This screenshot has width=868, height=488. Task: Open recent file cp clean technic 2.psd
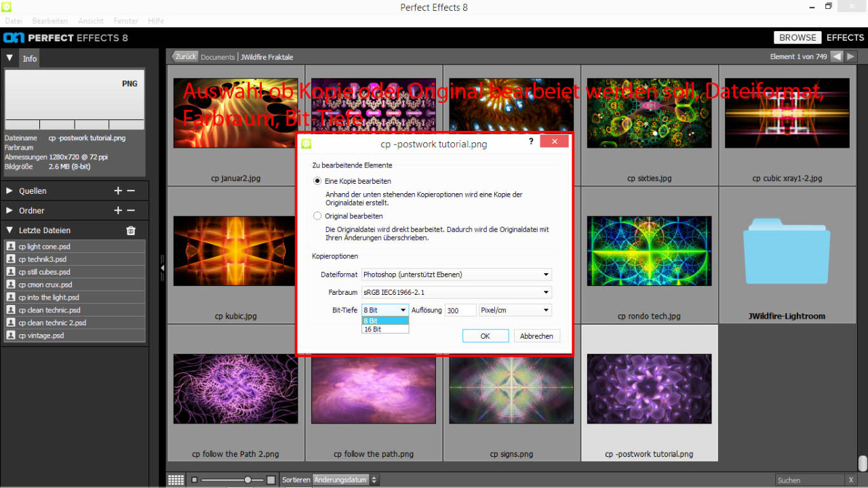coord(75,323)
